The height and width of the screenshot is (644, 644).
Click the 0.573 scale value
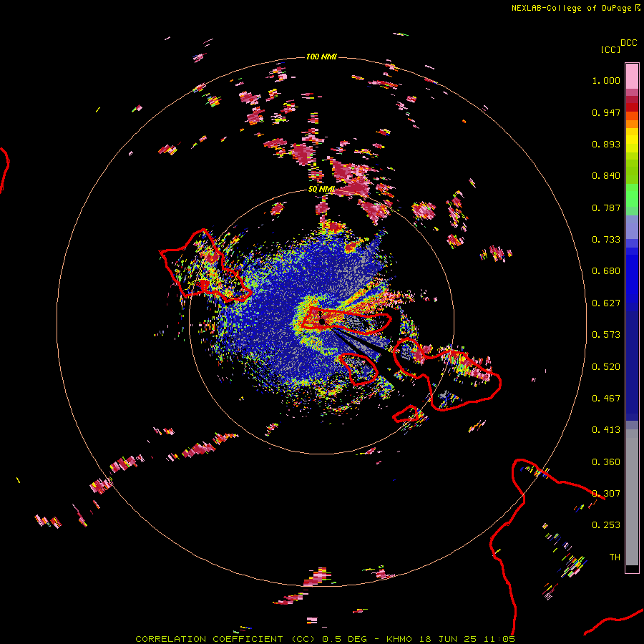coord(606,335)
